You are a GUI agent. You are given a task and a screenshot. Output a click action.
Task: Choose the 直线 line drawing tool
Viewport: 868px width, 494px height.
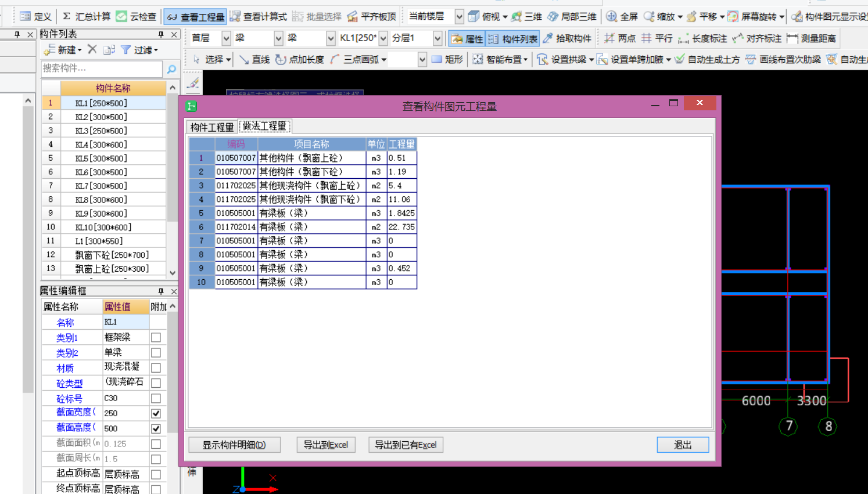254,59
